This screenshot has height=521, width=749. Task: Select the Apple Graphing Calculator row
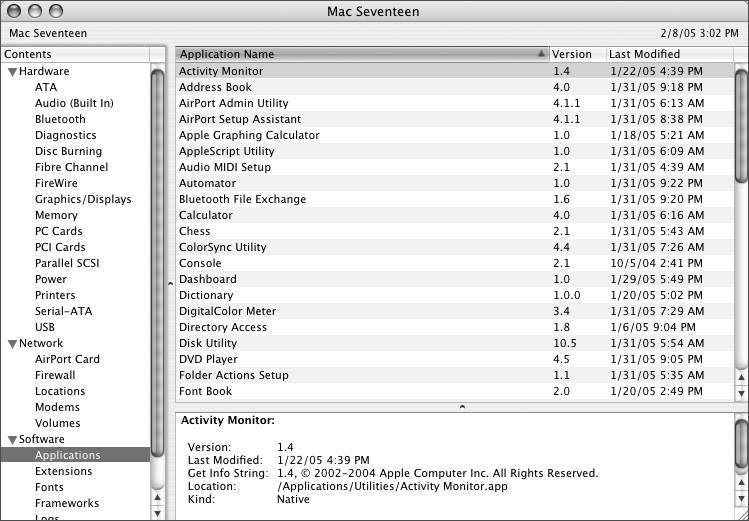coord(454,135)
